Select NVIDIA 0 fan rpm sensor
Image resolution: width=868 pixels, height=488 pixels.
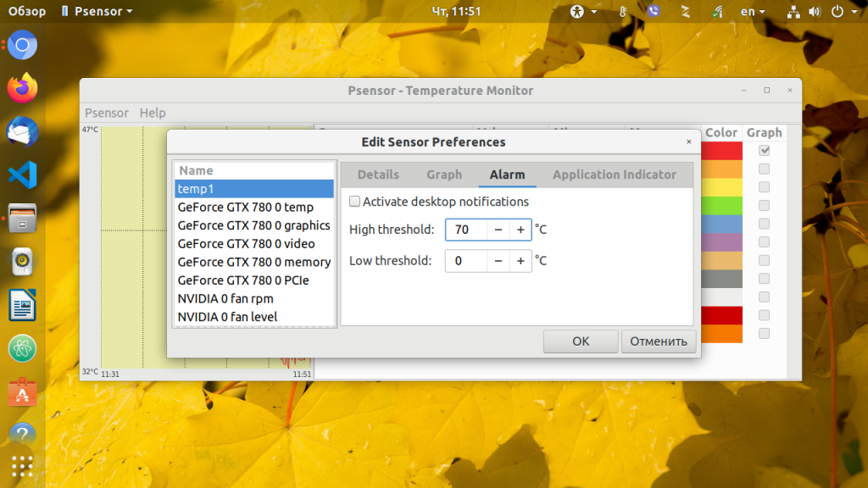coord(254,298)
